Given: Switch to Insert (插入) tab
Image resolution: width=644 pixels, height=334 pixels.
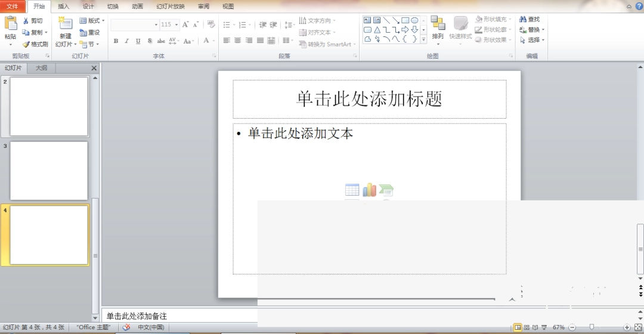Looking at the screenshot, I should click(63, 6).
